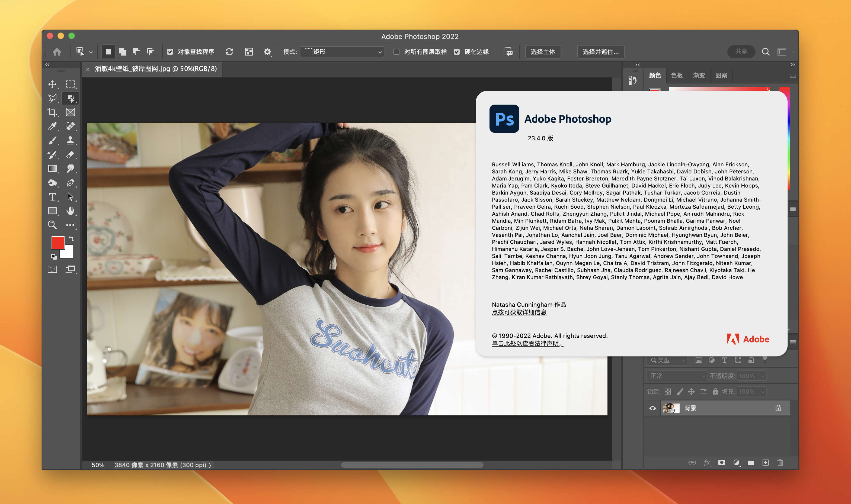Click the 选择主体 button
Screen dimensions: 851x504
543,52
